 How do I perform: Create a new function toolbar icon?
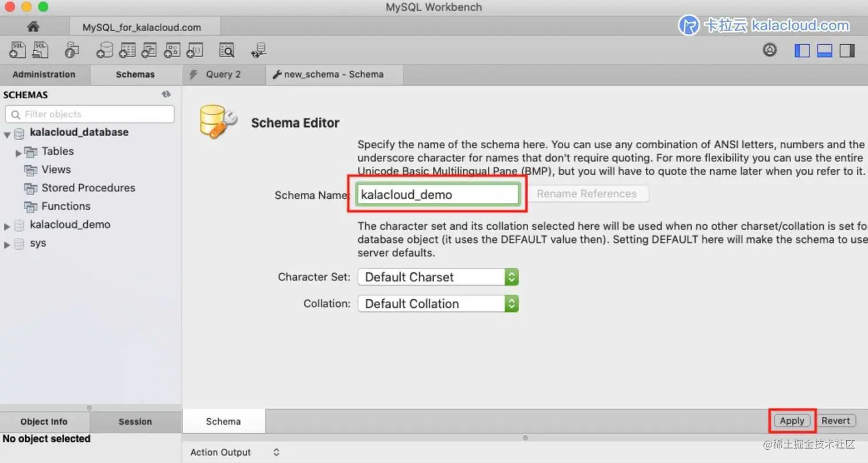tap(195, 50)
